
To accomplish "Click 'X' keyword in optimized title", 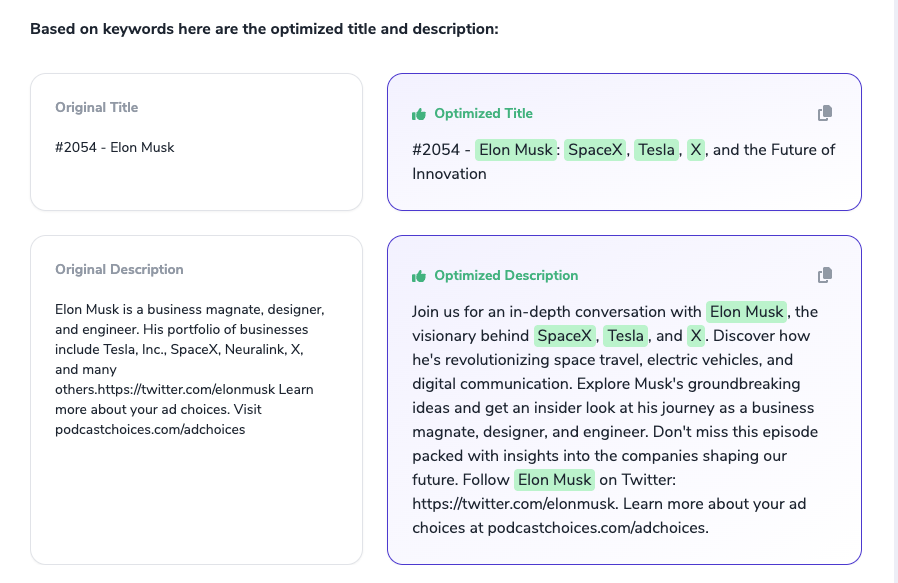I will coord(696,150).
